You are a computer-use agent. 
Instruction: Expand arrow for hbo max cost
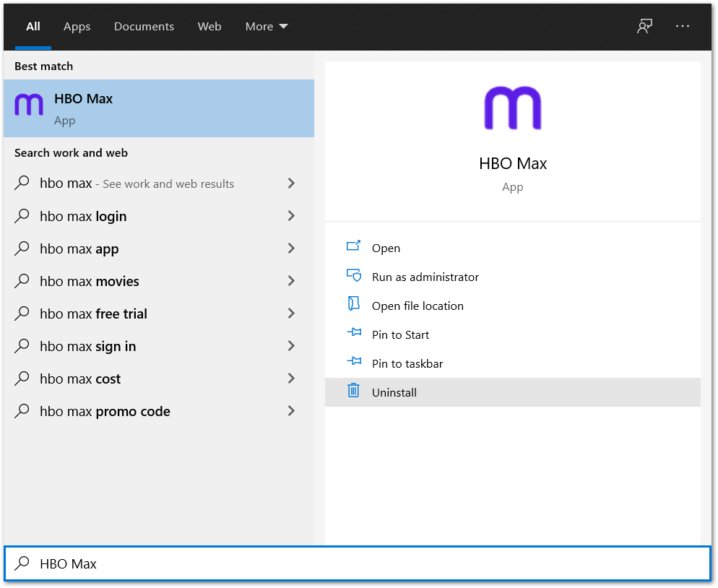[x=291, y=379]
